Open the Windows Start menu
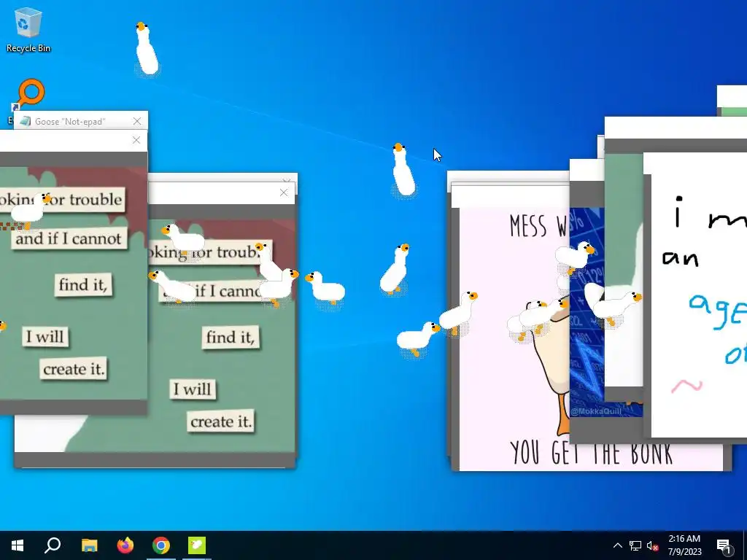 [x=18, y=545]
